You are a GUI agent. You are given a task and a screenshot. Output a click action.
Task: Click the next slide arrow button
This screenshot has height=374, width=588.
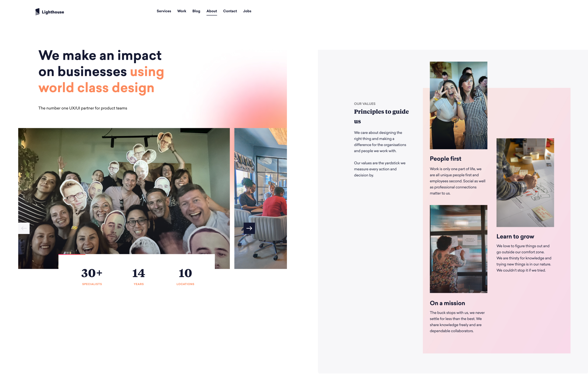click(249, 228)
